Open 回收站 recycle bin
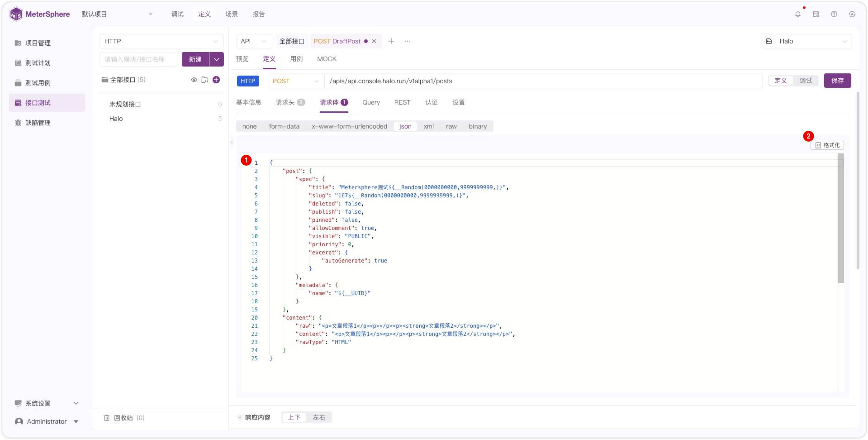The image size is (868, 440). pos(124,418)
